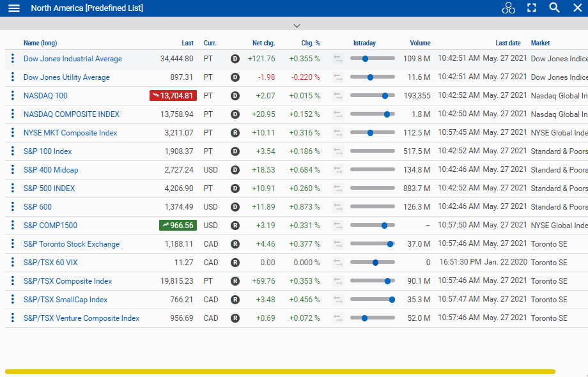Open row menu for S&P/TSX SmallCap Index

13,300
